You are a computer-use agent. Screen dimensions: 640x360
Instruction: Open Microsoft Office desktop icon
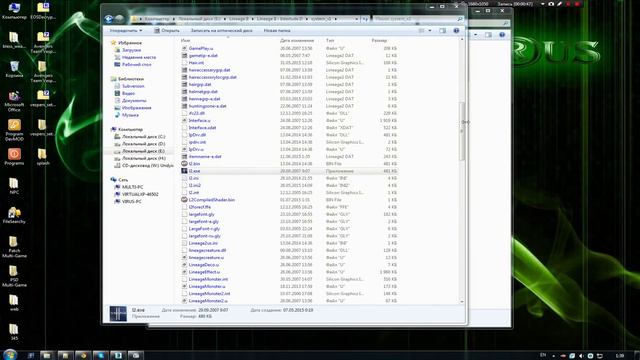coord(14,101)
